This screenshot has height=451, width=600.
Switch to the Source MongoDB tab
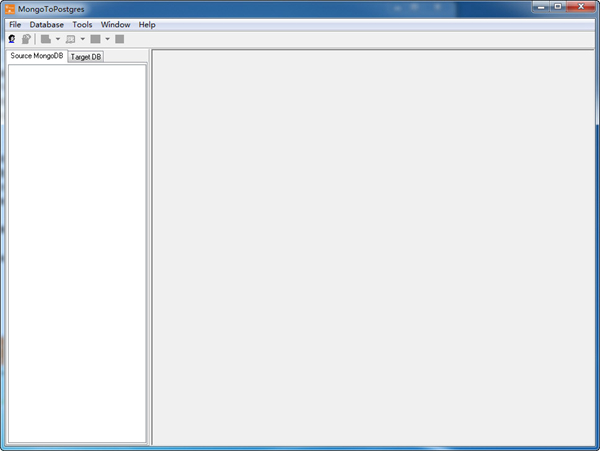coord(36,56)
